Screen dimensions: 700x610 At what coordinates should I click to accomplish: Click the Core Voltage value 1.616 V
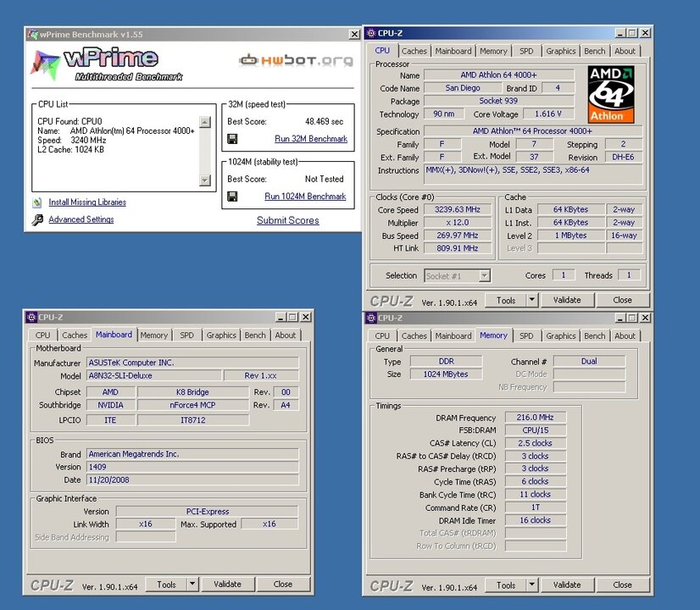point(547,114)
